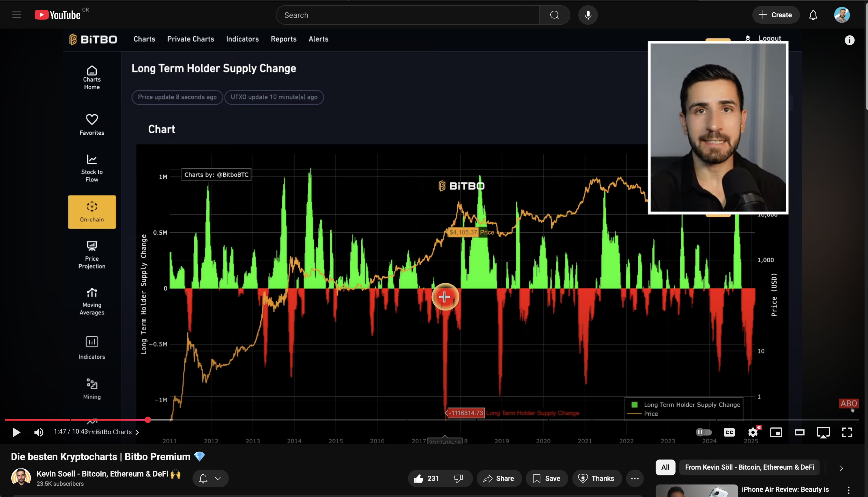Open the BitBo Charts chapter list
Image resolution: width=868 pixels, height=497 pixels.
117,432
